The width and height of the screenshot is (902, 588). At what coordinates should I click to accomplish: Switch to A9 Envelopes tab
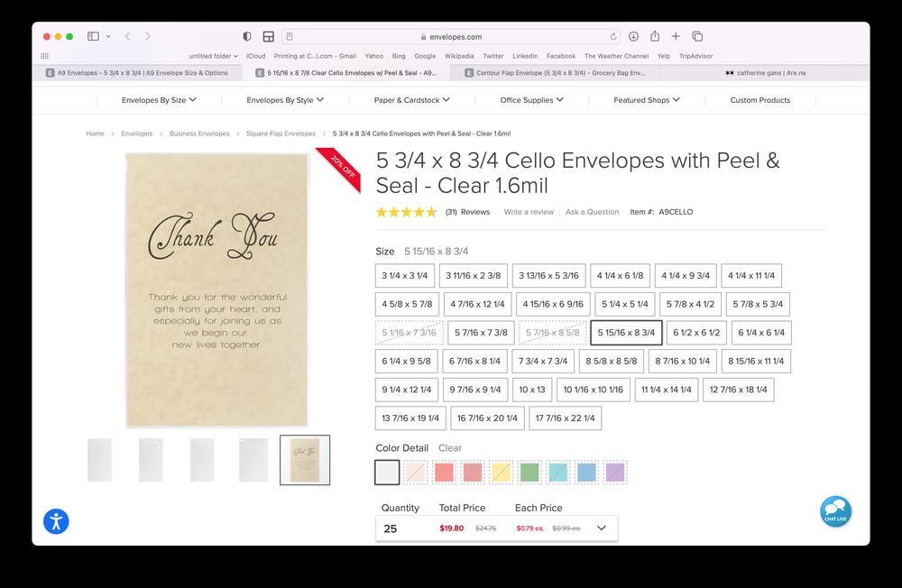(137, 73)
